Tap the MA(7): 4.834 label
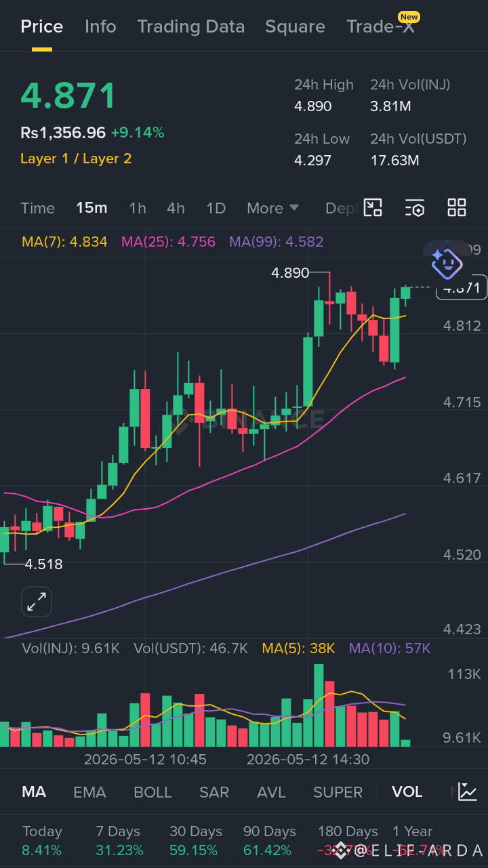 [64, 242]
